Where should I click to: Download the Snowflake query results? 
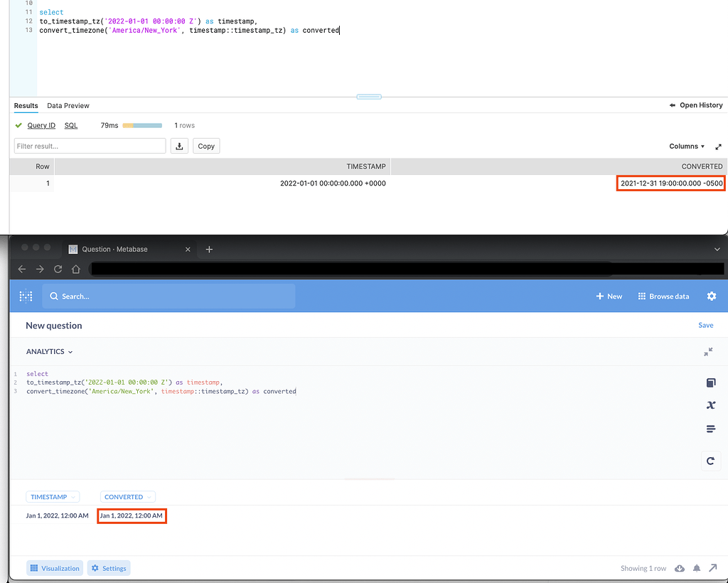[180, 146]
